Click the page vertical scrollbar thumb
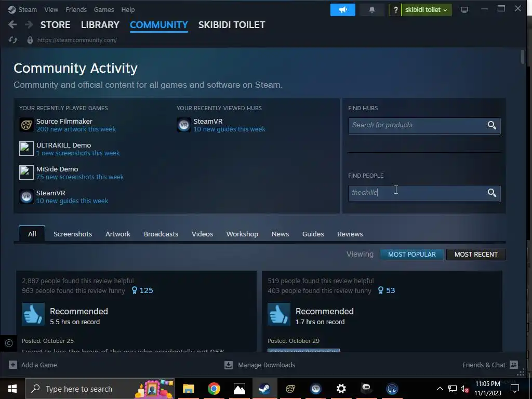Viewport: 532px width, 399px height. [523, 57]
